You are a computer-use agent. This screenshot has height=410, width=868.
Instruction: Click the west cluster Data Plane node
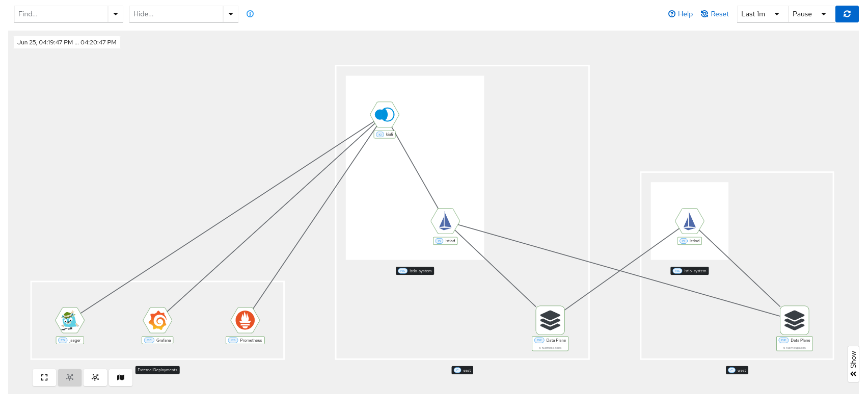(x=794, y=320)
